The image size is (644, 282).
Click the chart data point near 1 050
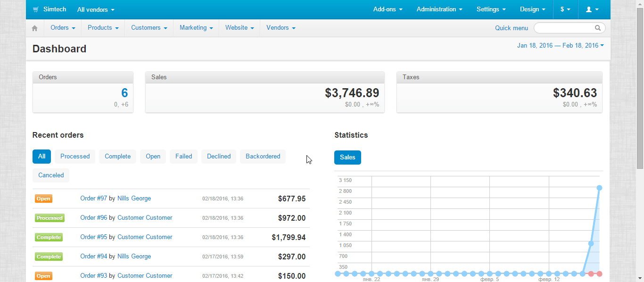tap(591, 244)
